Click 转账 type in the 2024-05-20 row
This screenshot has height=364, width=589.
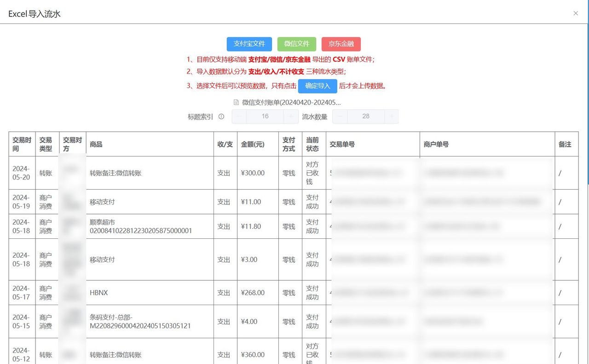pyautogui.click(x=46, y=173)
